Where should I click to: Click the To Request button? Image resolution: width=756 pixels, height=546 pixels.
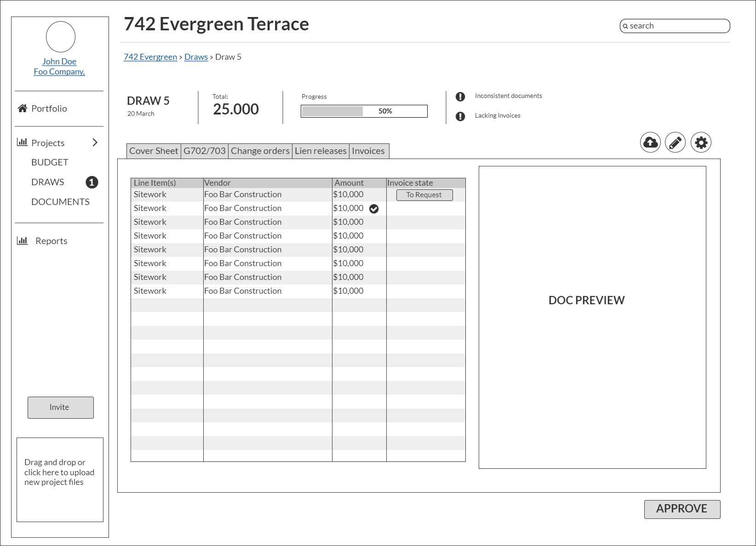pyautogui.click(x=424, y=195)
